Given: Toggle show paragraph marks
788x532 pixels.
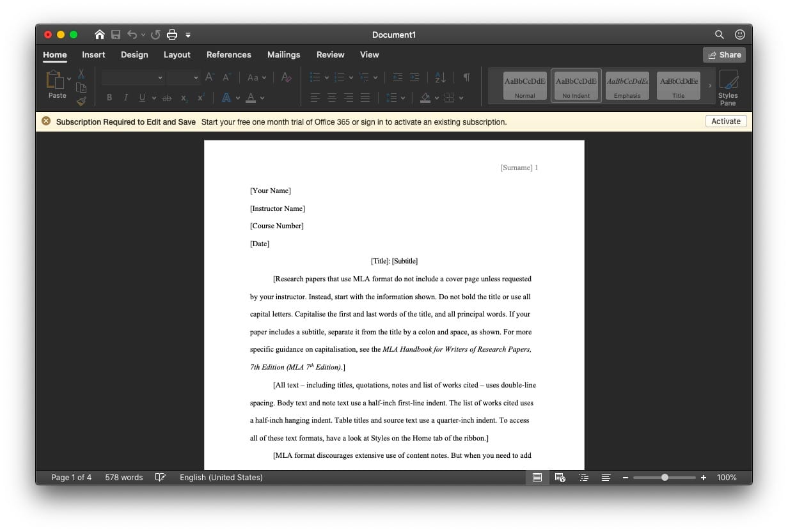Looking at the screenshot, I should click(x=467, y=77).
